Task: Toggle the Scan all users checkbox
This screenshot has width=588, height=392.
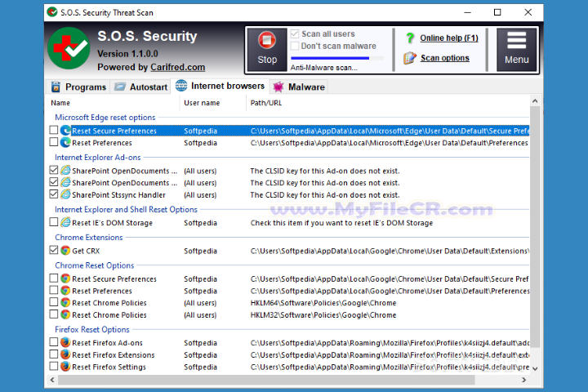Action: 295,33
